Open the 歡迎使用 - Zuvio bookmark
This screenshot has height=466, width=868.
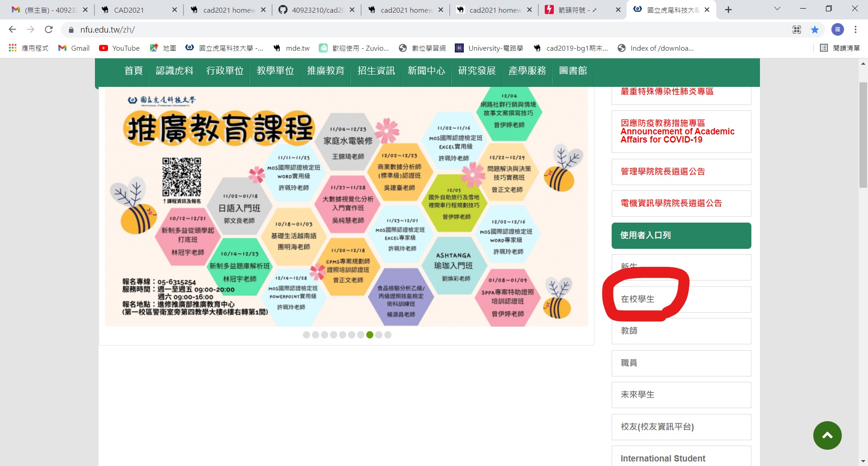354,48
